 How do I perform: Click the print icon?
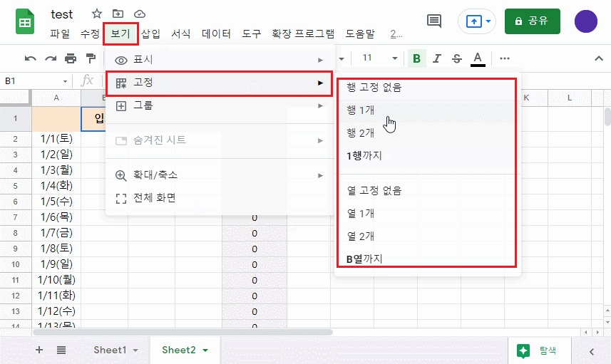coord(71,58)
